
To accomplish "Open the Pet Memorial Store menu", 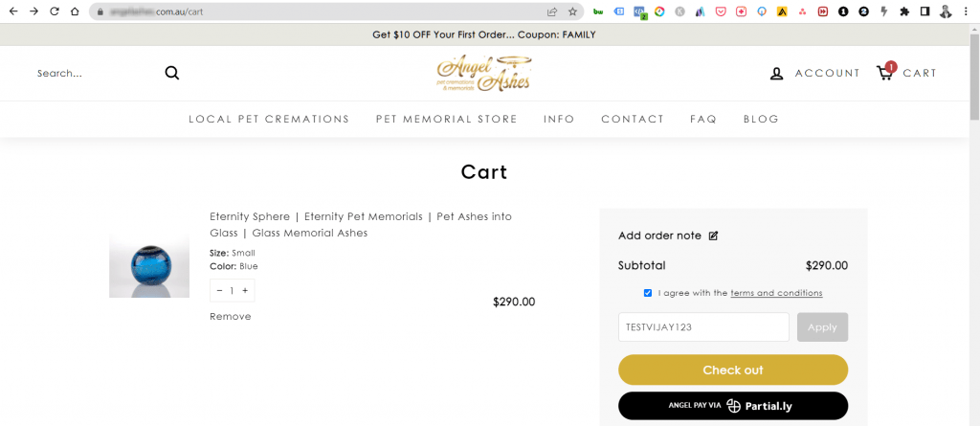I will (x=446, y=120).
